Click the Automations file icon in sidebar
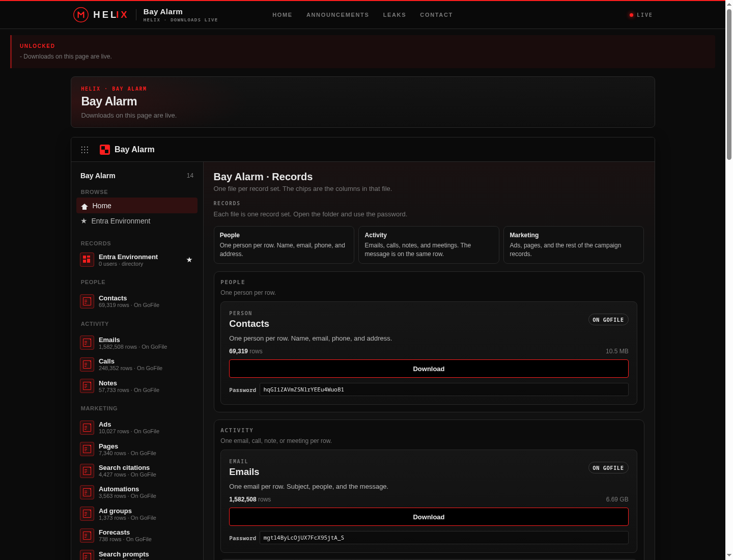Screen dimensions: 733x560 pyautogui.click(x=87, y=492)
